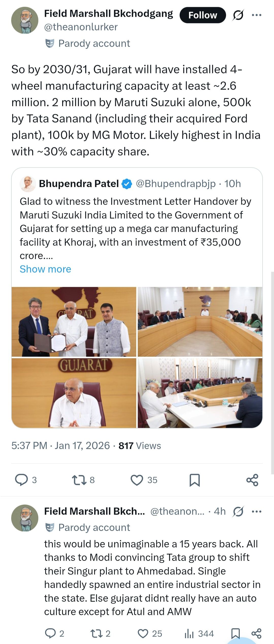Open more options menu on main tweet

pos(256,15)
